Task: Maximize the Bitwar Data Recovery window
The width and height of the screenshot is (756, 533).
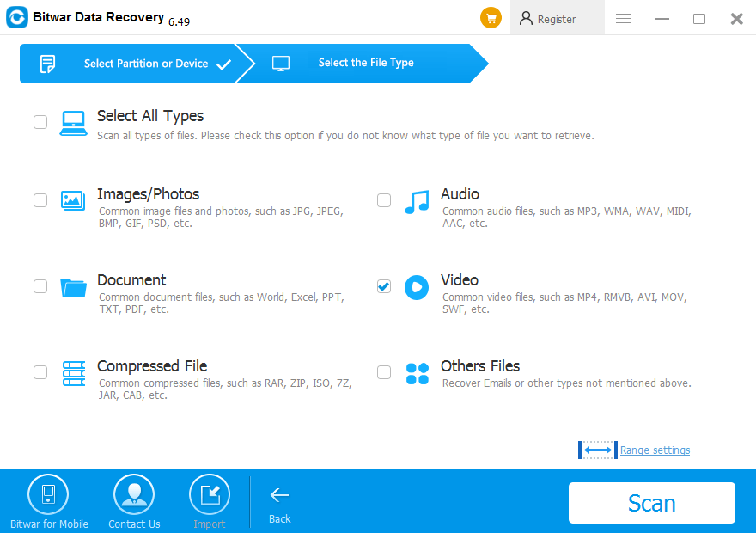Action: (699, 18)
